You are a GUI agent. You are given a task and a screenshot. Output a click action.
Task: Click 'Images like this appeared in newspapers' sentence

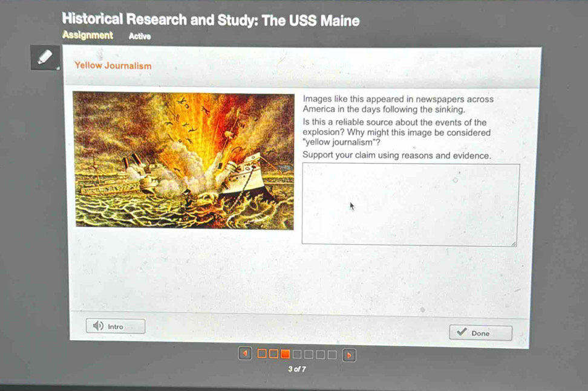pyautogui.click(x=398, y=104)
